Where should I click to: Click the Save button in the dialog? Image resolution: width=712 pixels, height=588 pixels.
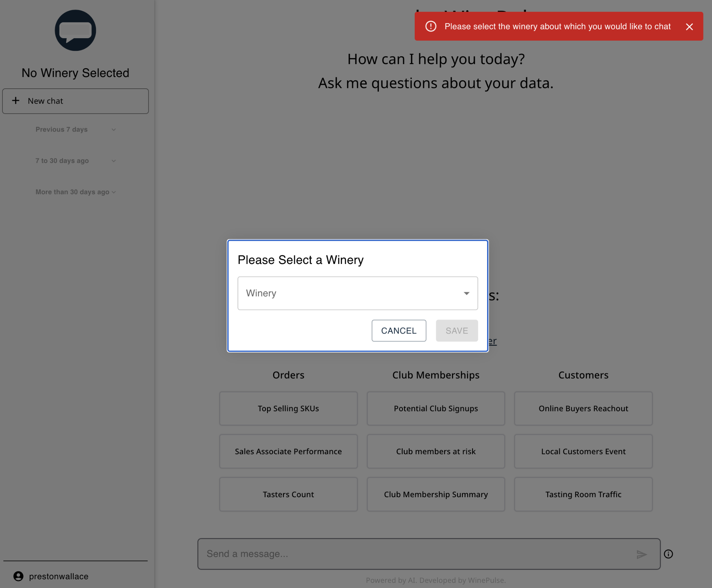457,330
